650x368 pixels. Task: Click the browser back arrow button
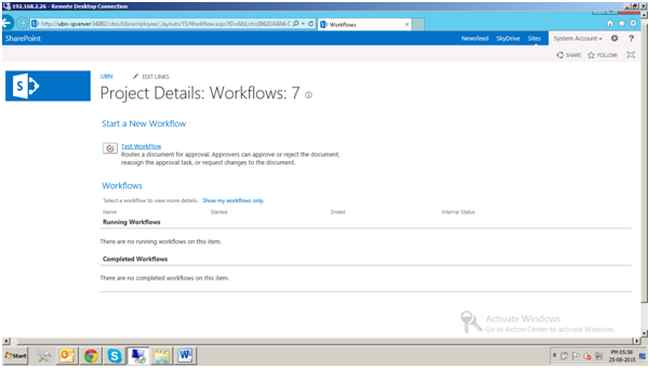point(7,23)
